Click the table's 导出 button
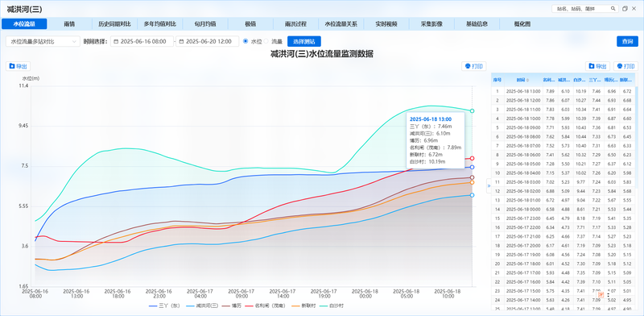 [x=597, y=66]
